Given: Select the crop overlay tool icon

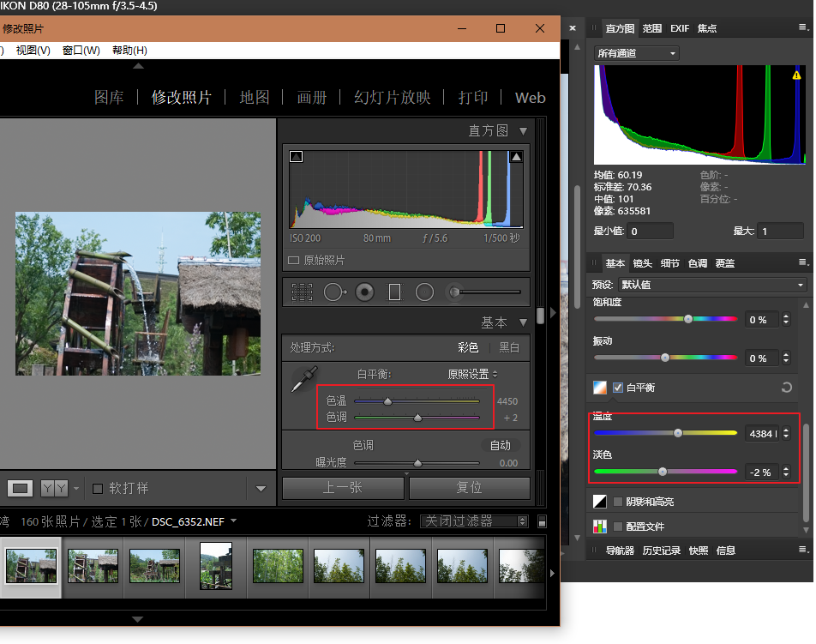Looking at the screenshot, I should (x=302, y=292).
